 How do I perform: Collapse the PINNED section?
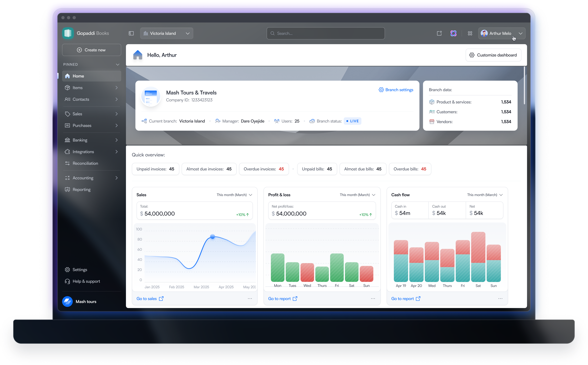click(x=118, y=65)
